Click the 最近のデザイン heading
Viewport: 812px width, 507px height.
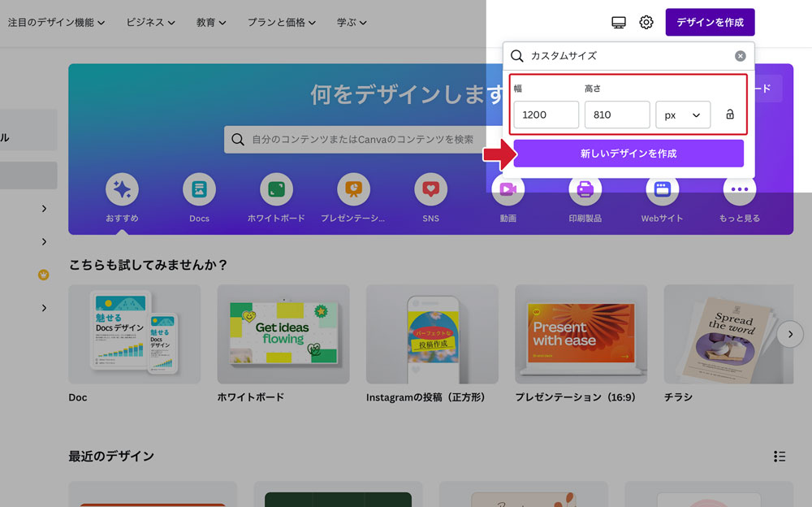tap(111, 456)
